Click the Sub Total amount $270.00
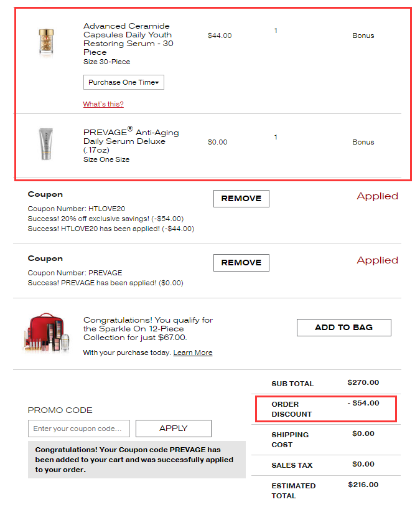The image size is (420, 507). 363,382
